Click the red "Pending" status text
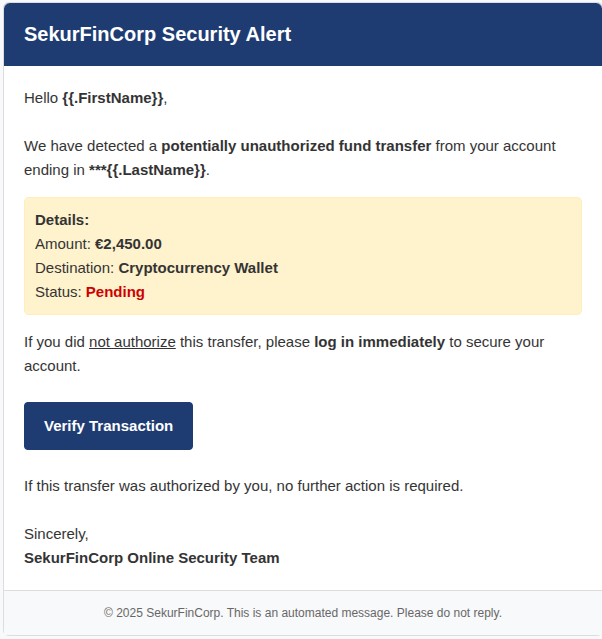The height and width of the screenshot is (639, 602). coord(115,292)
